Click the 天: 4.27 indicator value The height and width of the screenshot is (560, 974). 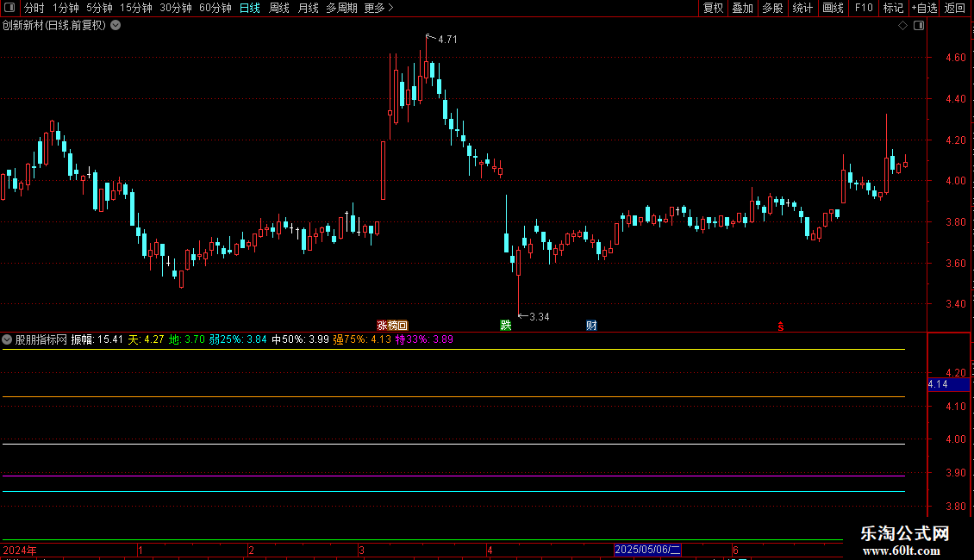tap(146, 339)
